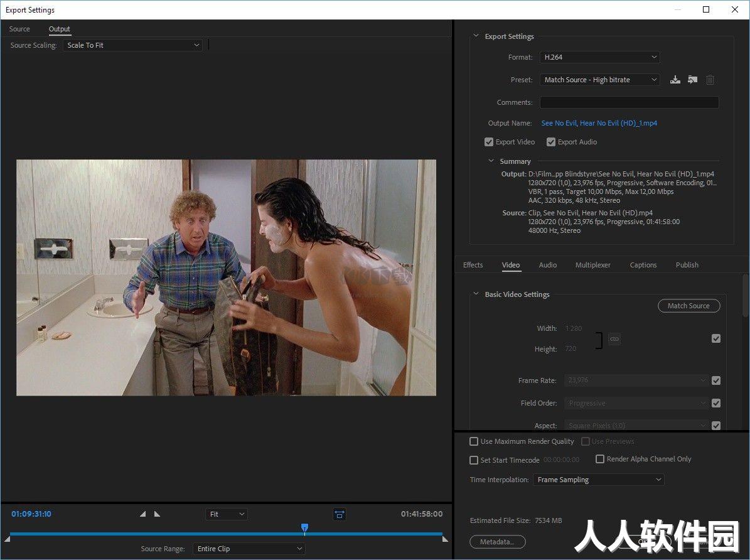This screenshot has height=560, width=750.
Task: Open the Format H.264 dropdown
Action: (x=600, y=57)
